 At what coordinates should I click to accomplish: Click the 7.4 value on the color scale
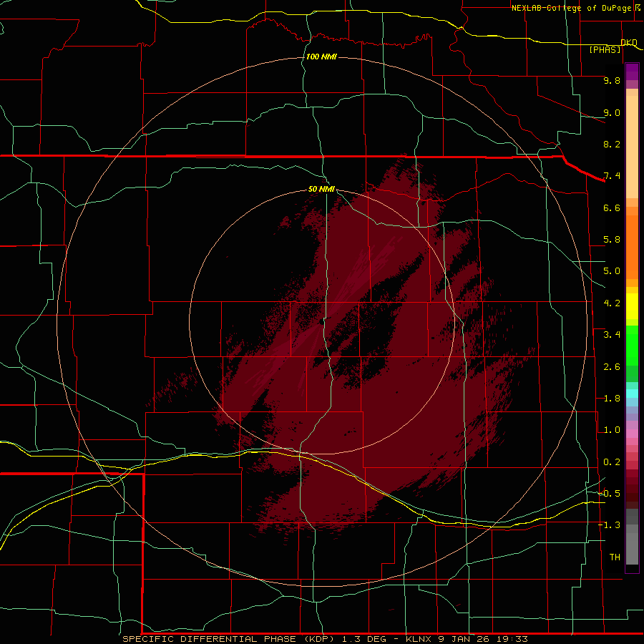pyautogui.click(x=612, y=176)
